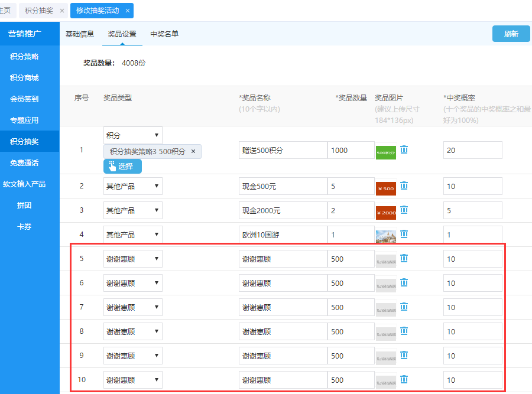Remove the 积分抽奖策略3 500积分 tag

click(x=193, y=152)
